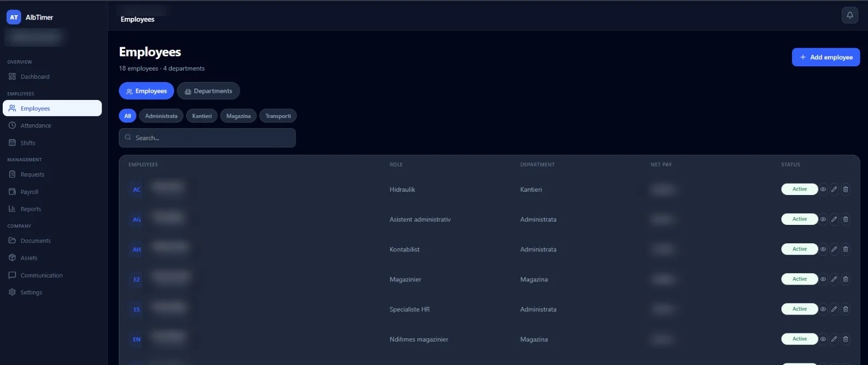Switch to the Employees tab pill
Viewport: 868px width, 365px height.
click(146, 91)
